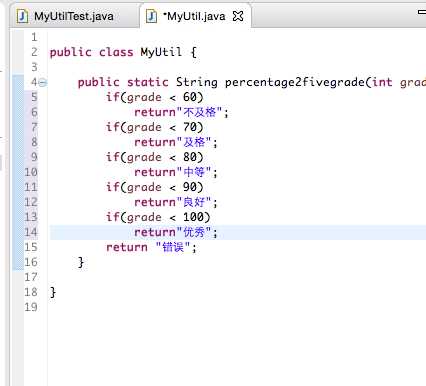The width and height of the screenshot is (426, 386).
Task: Click the string "中等" in the code
Action: 194,172
